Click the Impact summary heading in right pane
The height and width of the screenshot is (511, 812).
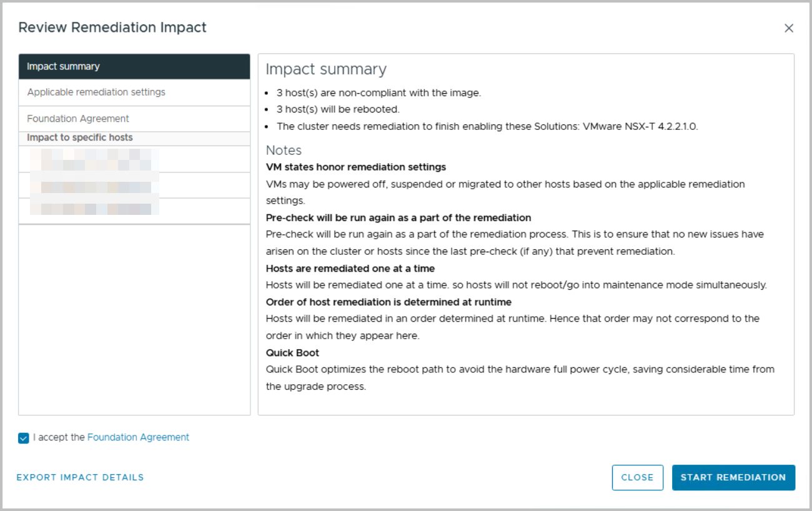pos(326,69)
